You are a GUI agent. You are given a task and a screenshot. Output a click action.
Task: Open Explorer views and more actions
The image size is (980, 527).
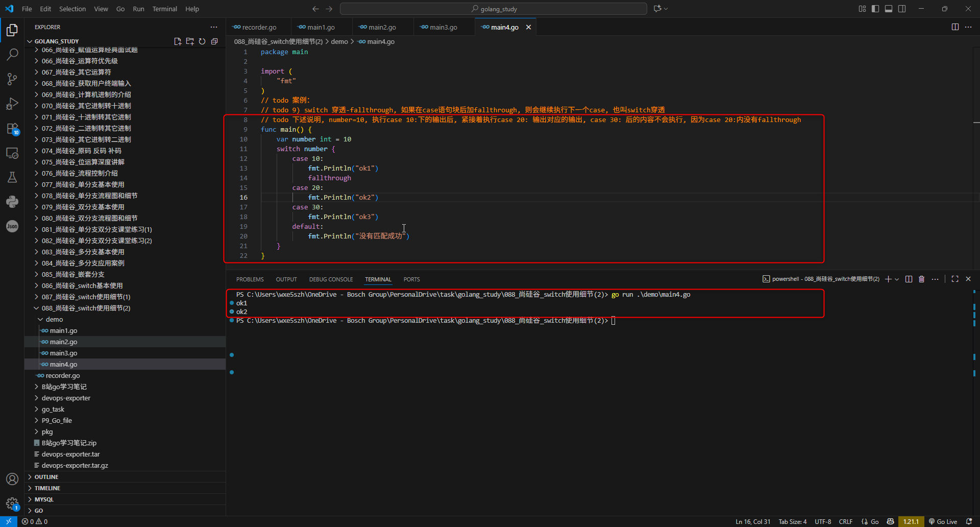point(214,27)
